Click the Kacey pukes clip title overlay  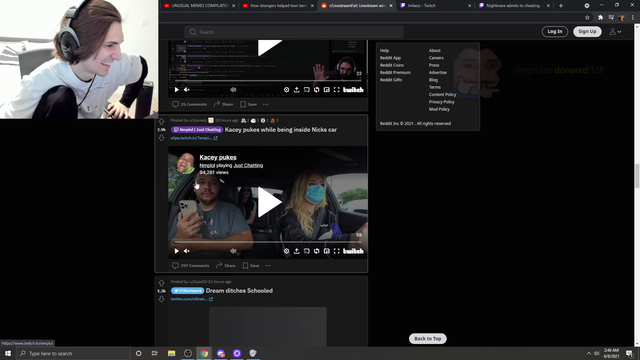(x=218, y=158)
